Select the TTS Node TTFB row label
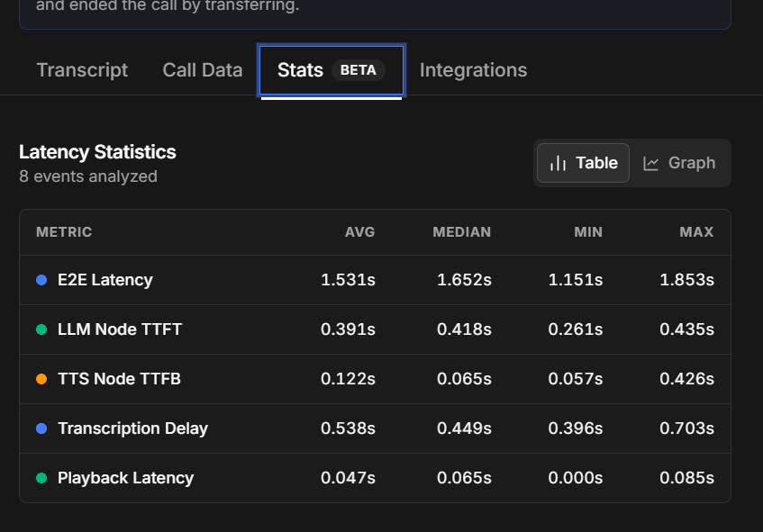The image size is (763, 532). [119, 379]
